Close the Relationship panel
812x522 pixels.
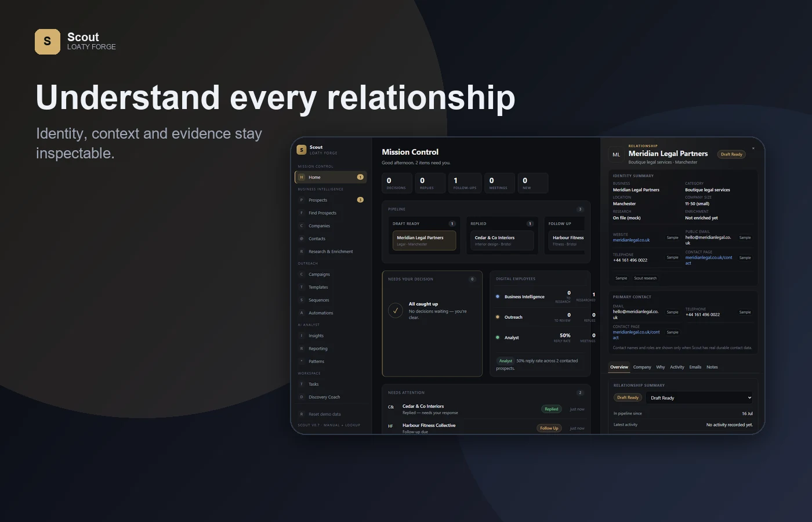pos(753,148)
